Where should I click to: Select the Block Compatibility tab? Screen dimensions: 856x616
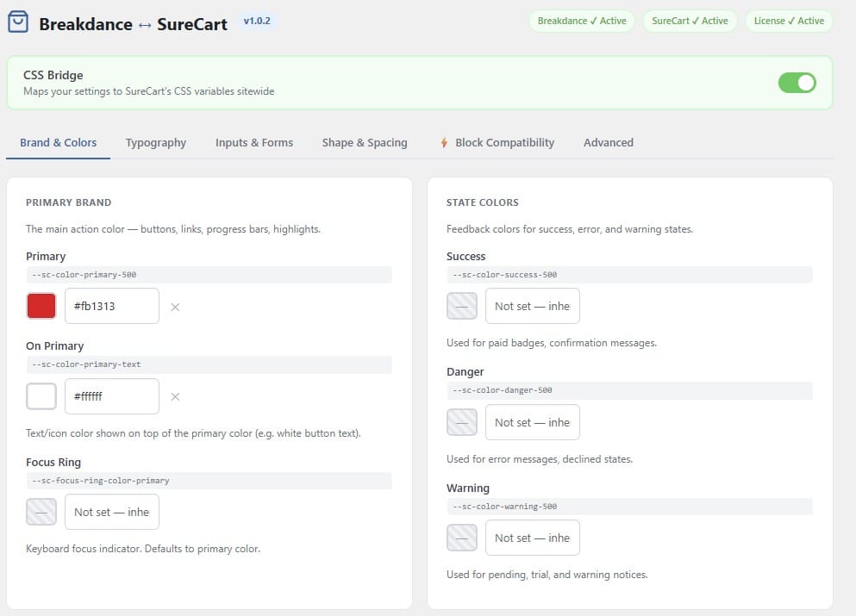point(497,143)
